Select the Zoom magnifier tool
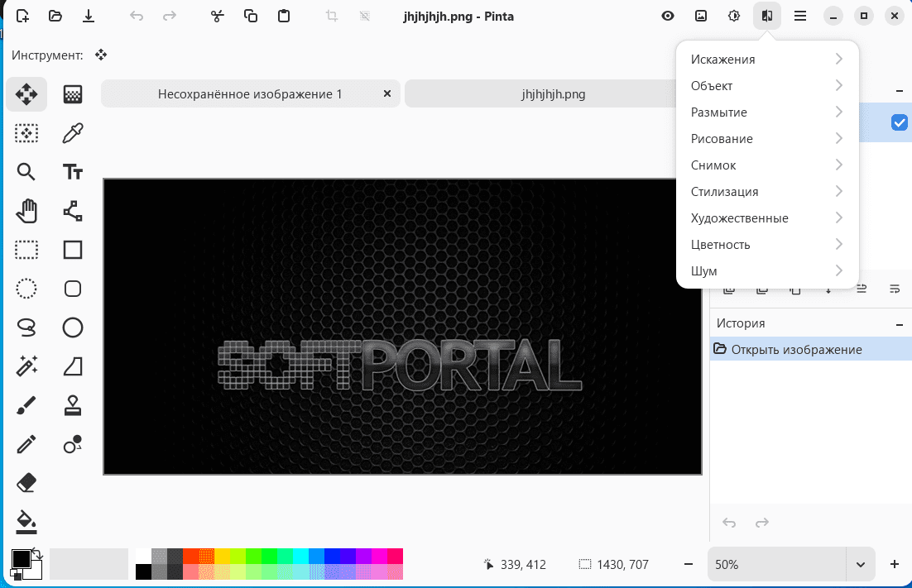This screenshot has width=912, height=588. pos(26,172)
